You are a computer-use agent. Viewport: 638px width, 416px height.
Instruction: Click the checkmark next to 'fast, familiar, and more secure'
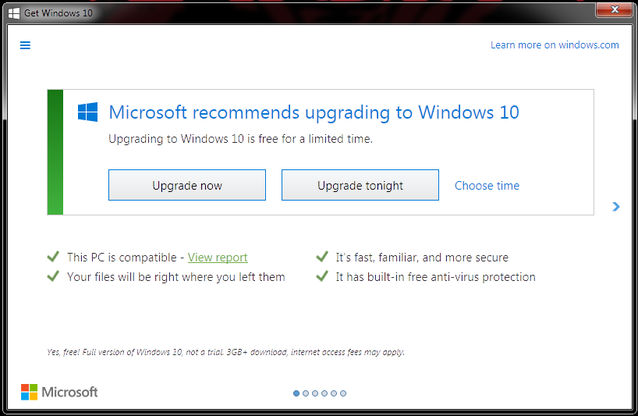tap(322, 257)
